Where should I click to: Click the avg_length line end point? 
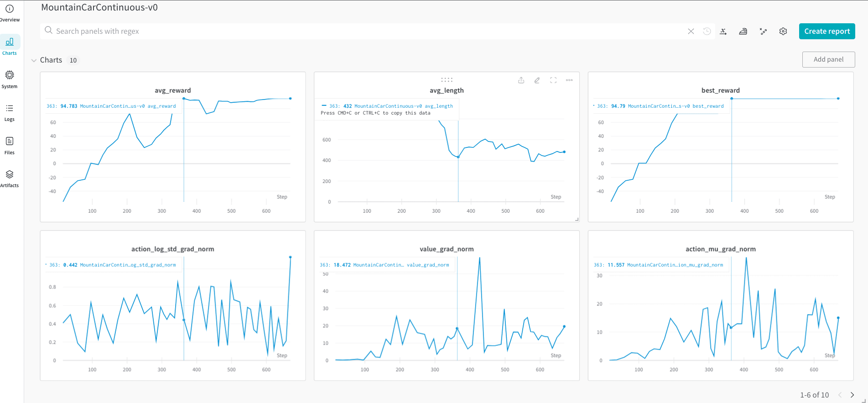pos(564,152)
